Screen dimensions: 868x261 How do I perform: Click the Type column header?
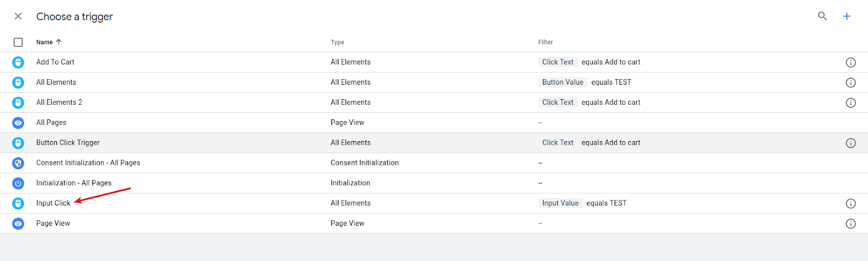tap(337, 42)
